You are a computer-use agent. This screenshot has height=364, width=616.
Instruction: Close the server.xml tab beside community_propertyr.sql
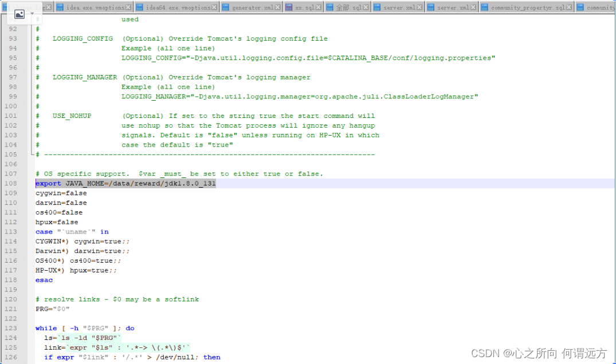pyautogui.click(x=473, y=7)
